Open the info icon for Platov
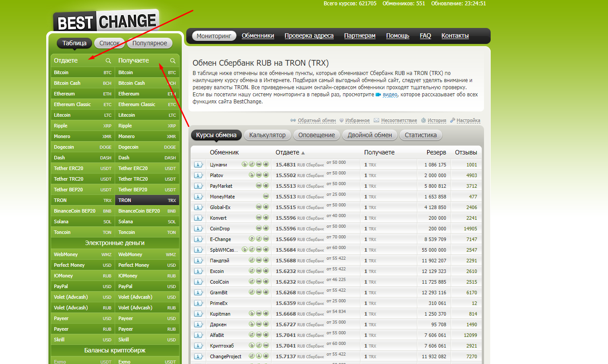 coord(198,175)
